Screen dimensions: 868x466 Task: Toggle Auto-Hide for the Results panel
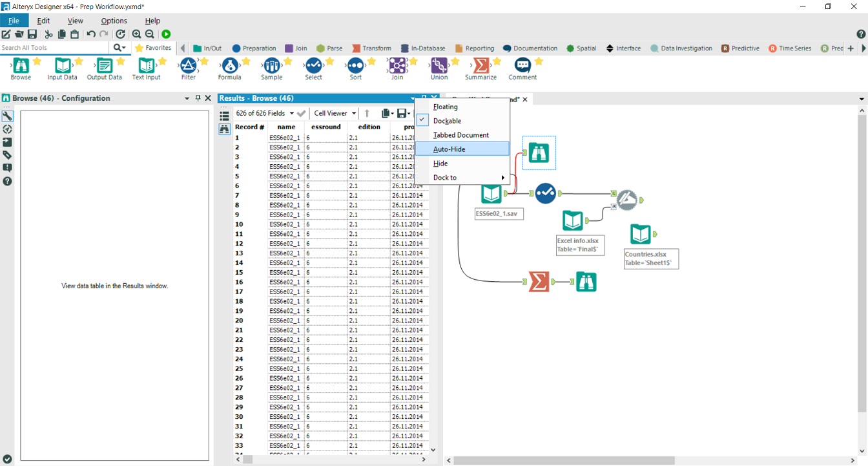(x=449, y=149)
